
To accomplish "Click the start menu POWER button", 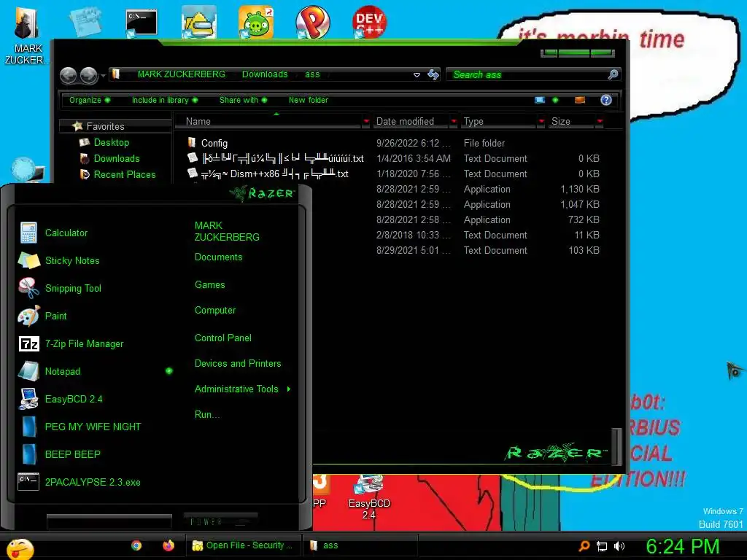I will [220, 522].
